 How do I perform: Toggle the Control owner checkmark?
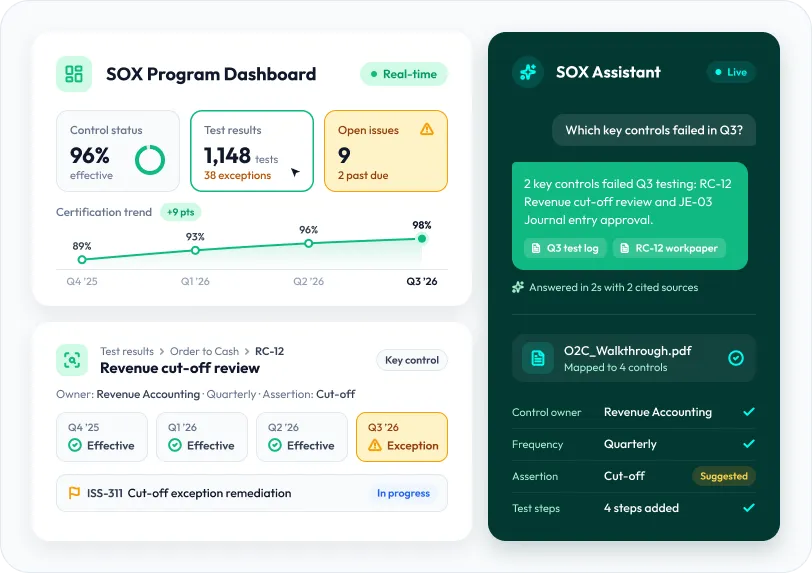[749, 412]
